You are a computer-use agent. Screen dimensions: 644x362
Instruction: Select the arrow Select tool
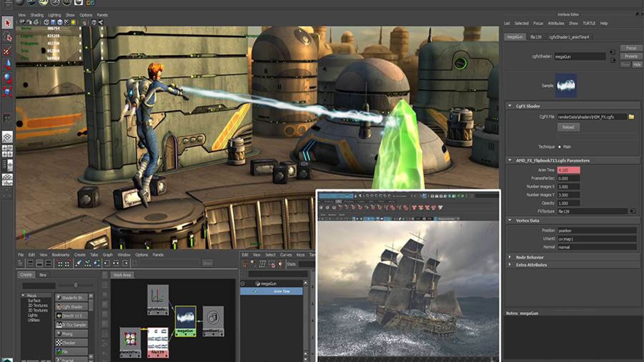pos(8,23)
